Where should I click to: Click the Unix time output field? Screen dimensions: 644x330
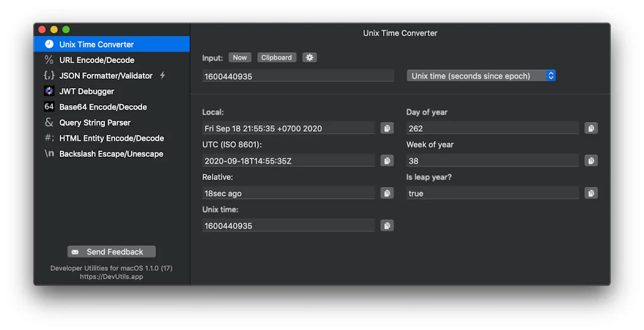[288, 225]
